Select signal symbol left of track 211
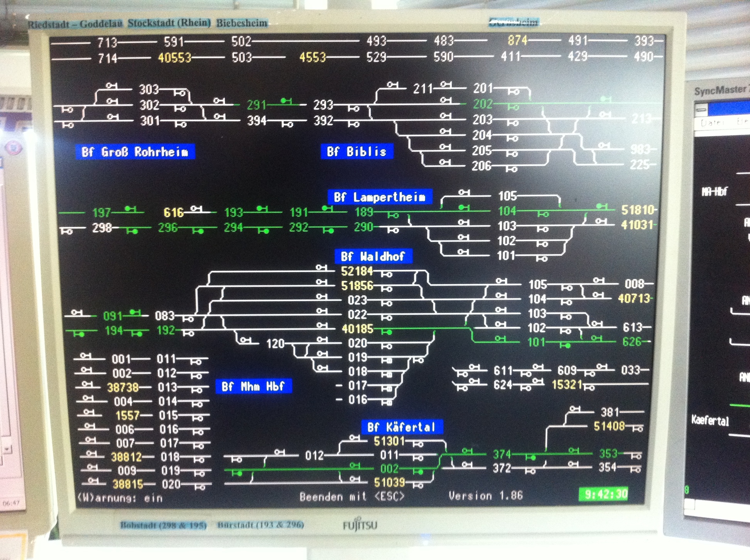This screenshot has height=560, width=750. pyautogui.click(x=392, y=84)
